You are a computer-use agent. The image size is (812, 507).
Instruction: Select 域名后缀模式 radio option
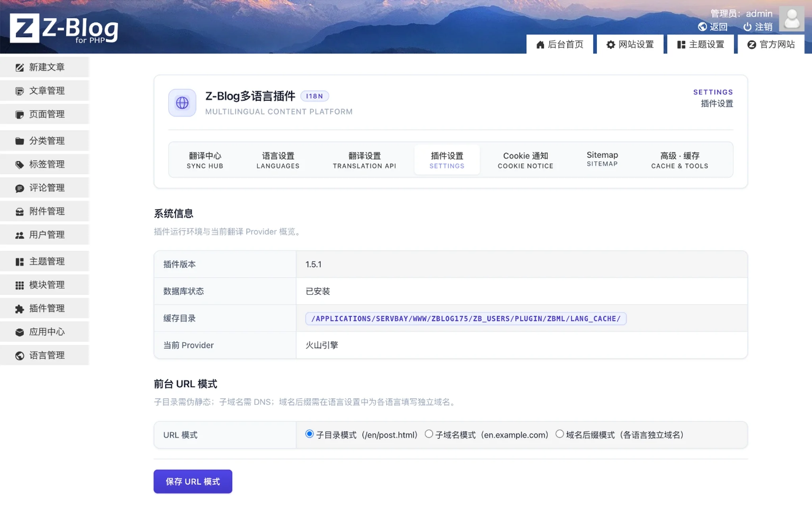[x=559, y=434]
